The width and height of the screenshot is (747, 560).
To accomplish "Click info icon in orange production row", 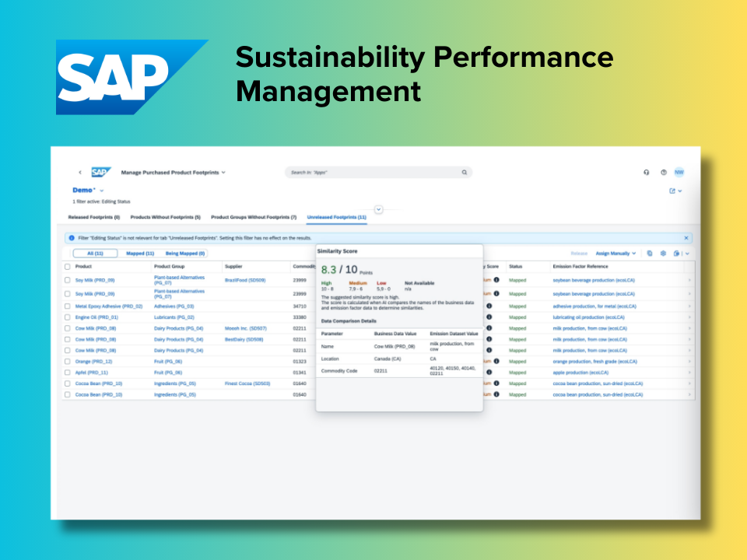I will point(496,362).
